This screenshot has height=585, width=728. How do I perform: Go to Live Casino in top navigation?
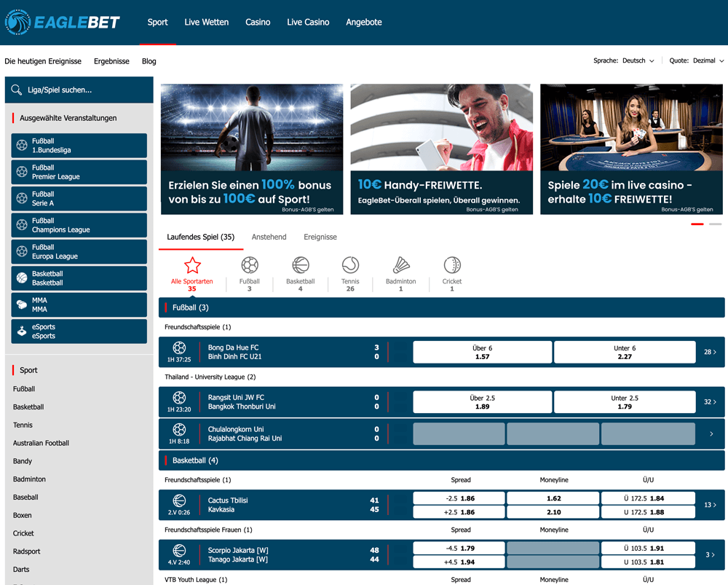[x=308, y=22]
